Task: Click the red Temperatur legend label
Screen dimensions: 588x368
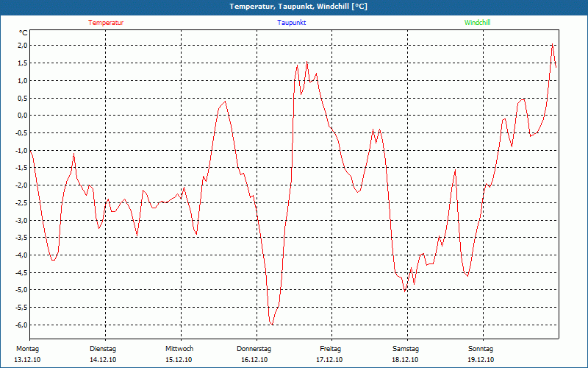Action: pyautogui.click(x=106, y=23)
